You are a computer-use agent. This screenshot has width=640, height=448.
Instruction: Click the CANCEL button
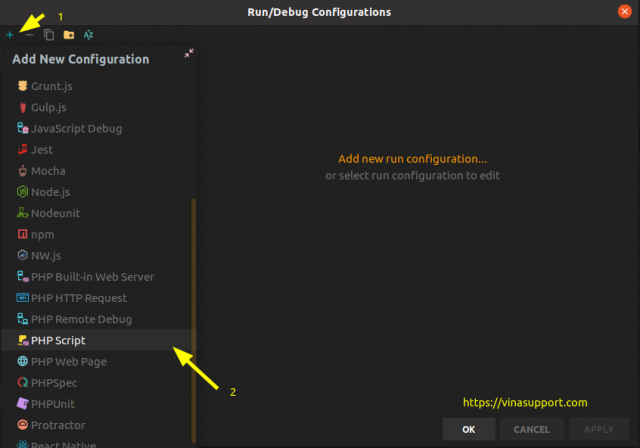(x=531, y=429)
